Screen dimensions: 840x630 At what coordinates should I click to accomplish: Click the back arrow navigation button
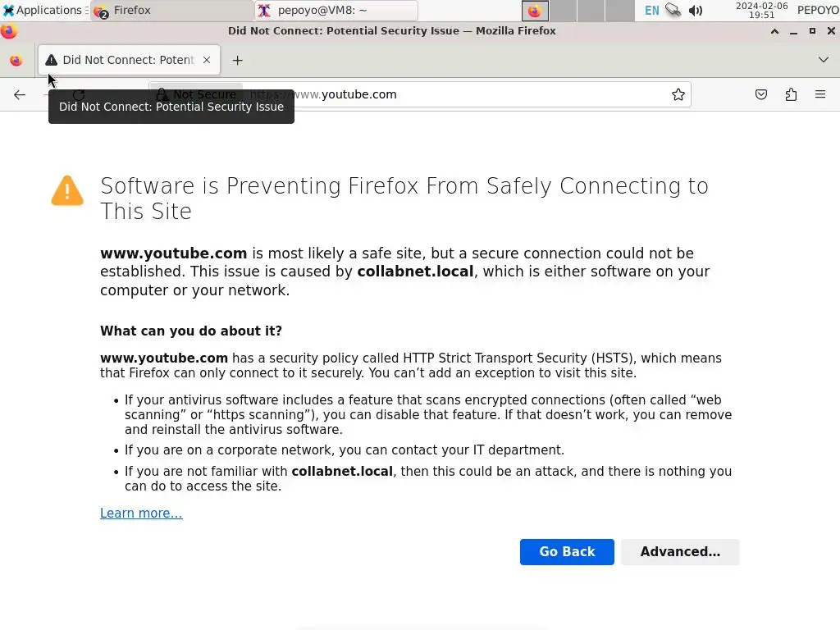[20, 94]
